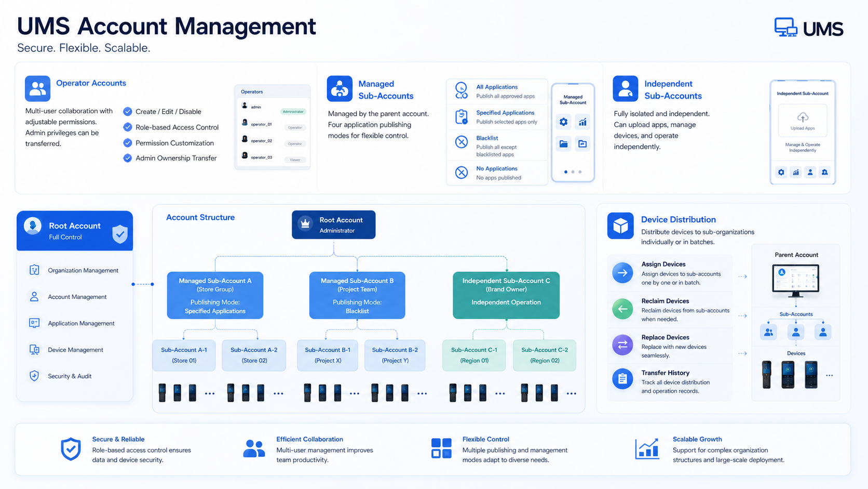
Task: Click the Replace Devices swap icon
Action: pyautogui.click(x=622, y=345)
